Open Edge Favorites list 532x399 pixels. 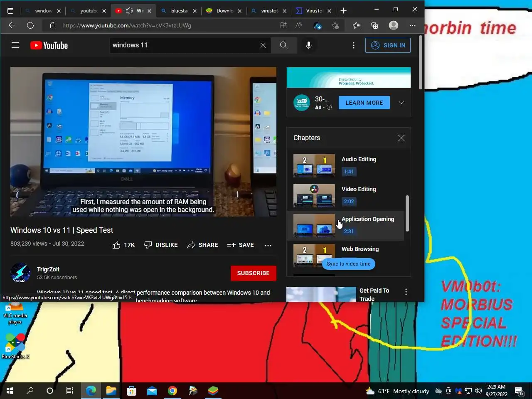coord(356,25)
